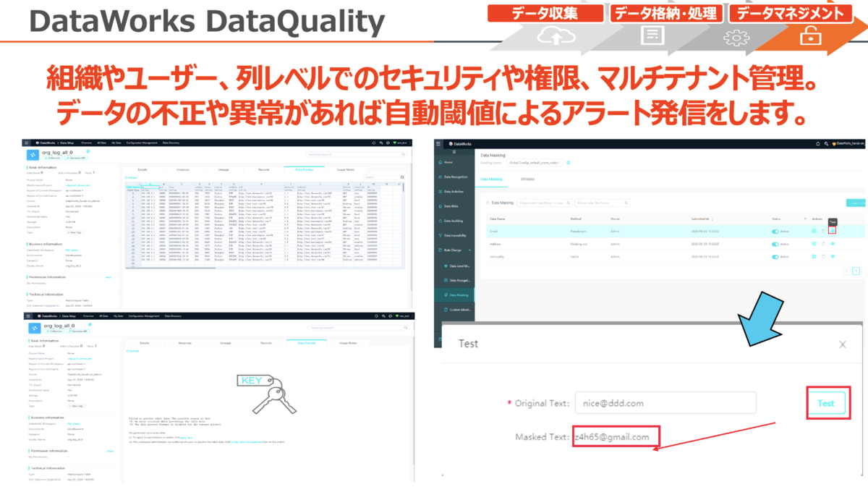This screenshot has width=868, height=487.
Task: Open the Details tab in spreadsheet Data Map window
Action: click(142, 169)
